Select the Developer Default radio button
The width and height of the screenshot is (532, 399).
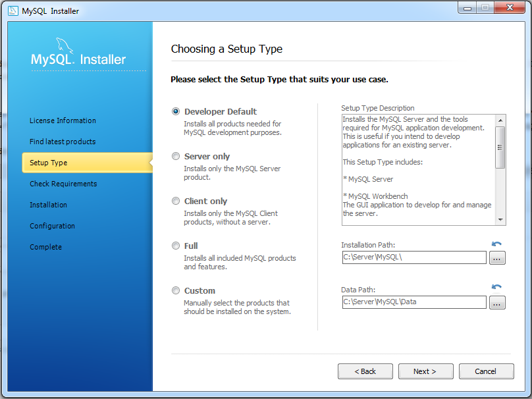coord(176,111)
